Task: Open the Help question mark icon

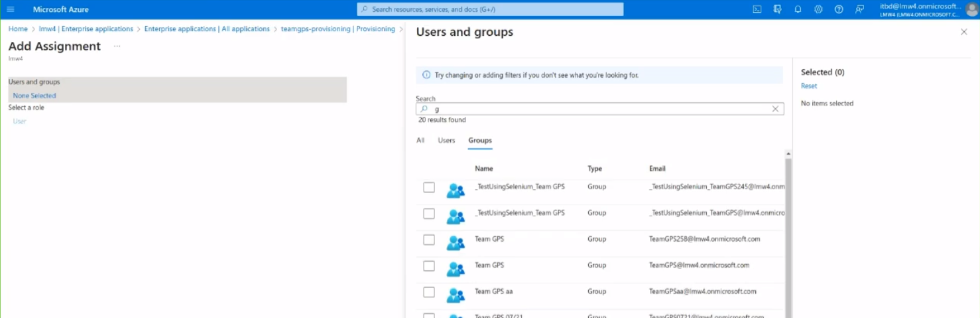Action: point(839,9)
